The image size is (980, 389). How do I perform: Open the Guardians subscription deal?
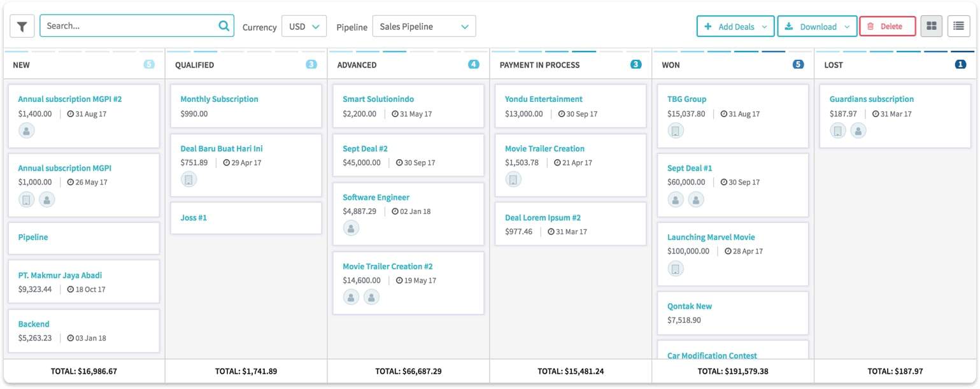(872, 99)
